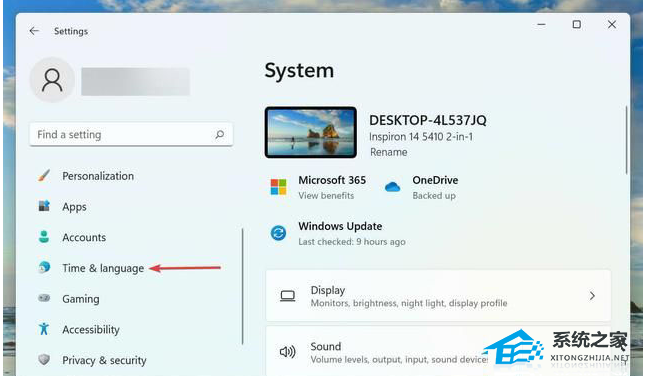The width and height of the screenshot is (645, 376).
Task: Select Accessibility in the sidebar menu
Action: pos(91,330)
